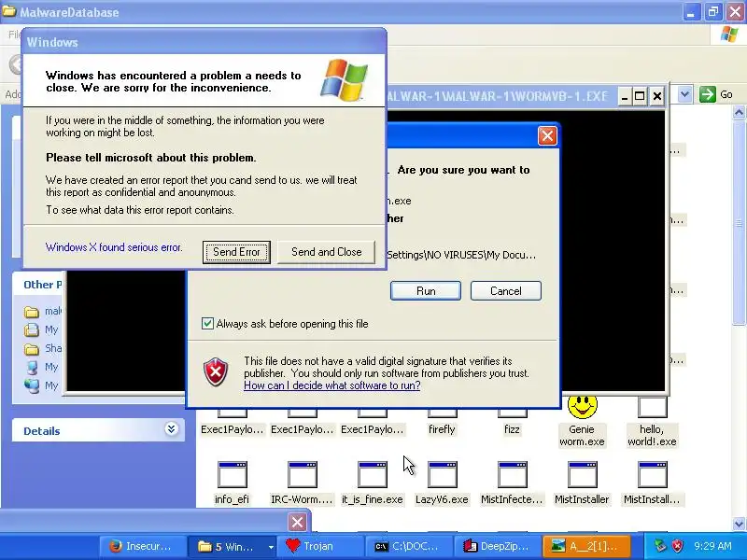The image size is (747, 560).
Task: Click the MalwareDatabase title bar folder icon
Action: [x=8, y=11]
